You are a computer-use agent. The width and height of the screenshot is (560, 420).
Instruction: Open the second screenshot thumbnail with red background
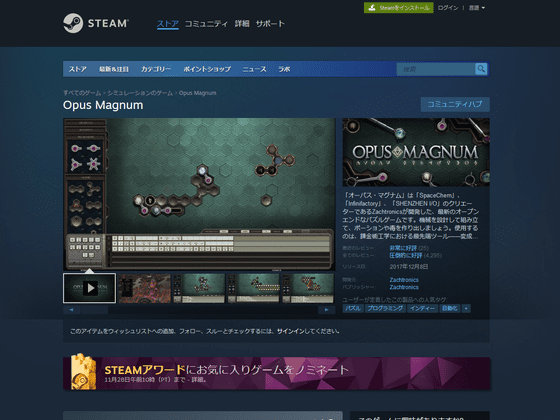(x=144, y=288)
